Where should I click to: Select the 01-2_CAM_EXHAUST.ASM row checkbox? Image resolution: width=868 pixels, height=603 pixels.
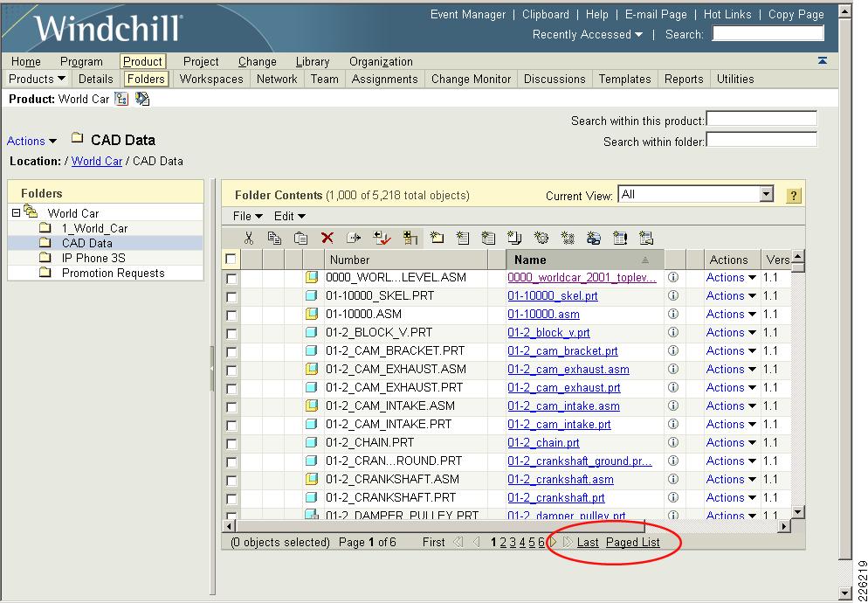231,370
